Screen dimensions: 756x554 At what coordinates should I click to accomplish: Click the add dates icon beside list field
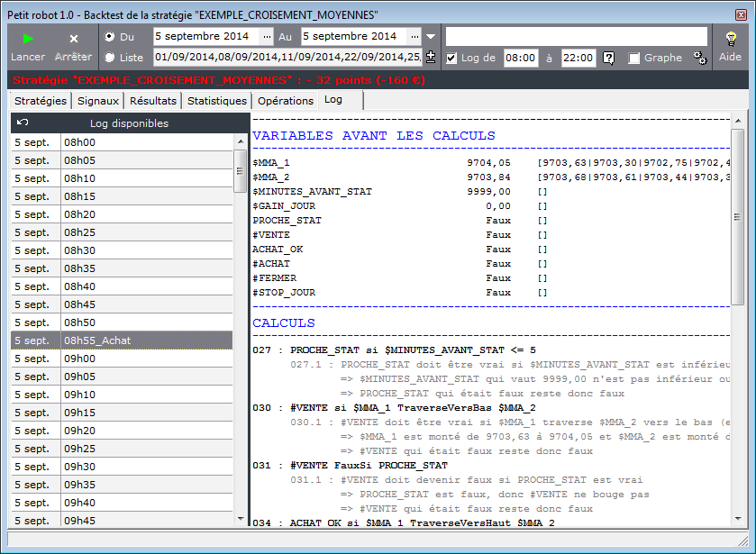point(430,58)
